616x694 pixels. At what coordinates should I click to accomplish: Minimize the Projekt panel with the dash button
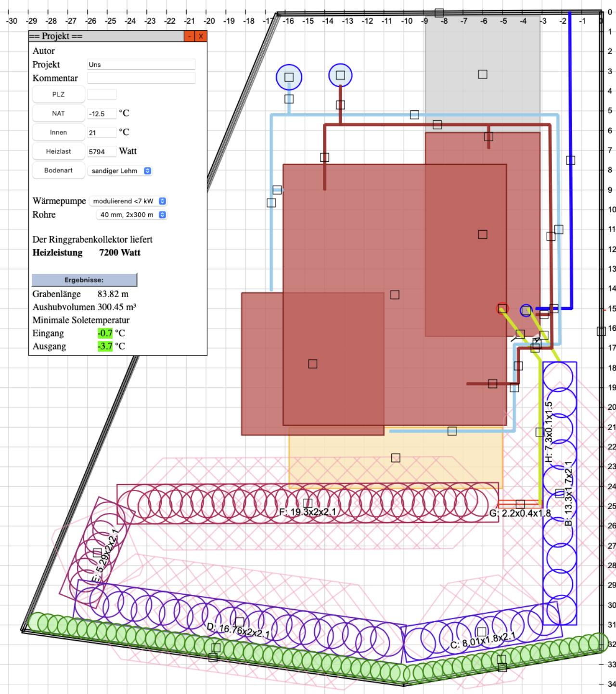[190, 36]
